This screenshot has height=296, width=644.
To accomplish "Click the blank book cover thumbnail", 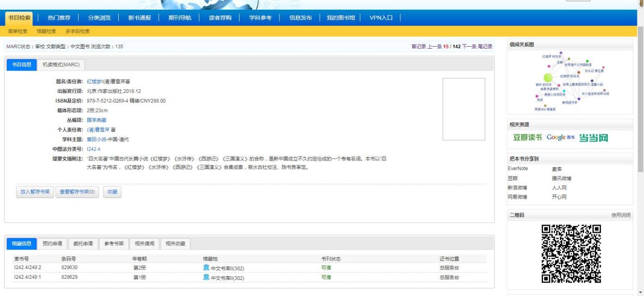I will point(463,109).
